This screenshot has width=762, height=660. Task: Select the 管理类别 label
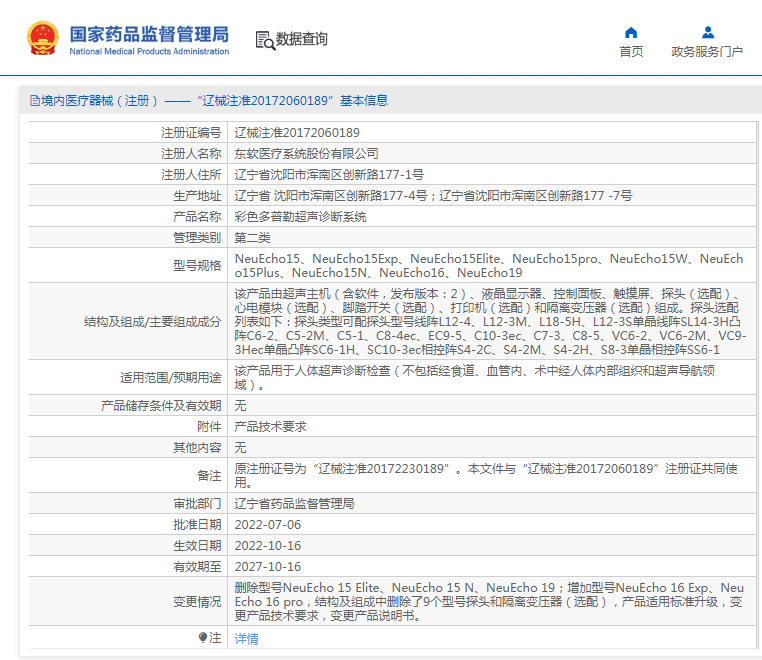tap(197, 238)
